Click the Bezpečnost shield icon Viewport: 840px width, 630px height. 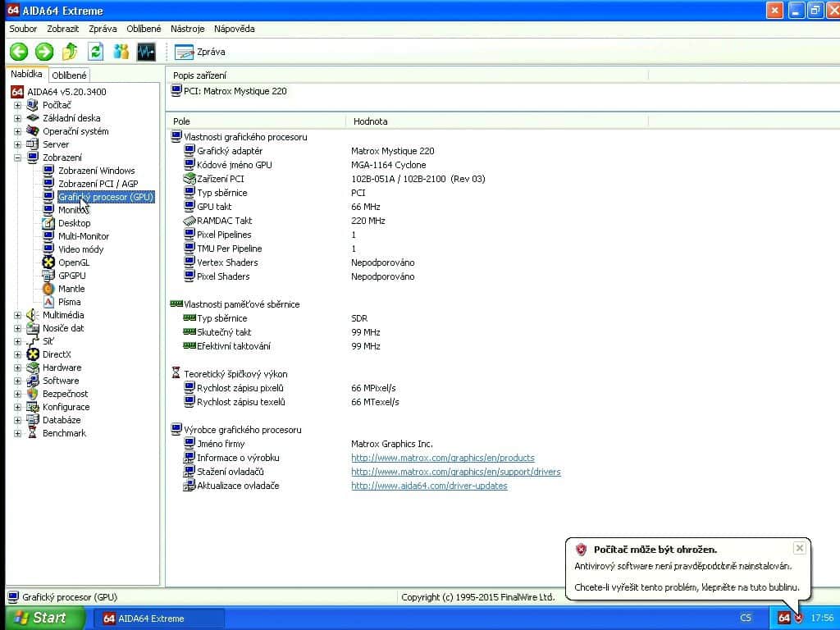tap(33, 394)
